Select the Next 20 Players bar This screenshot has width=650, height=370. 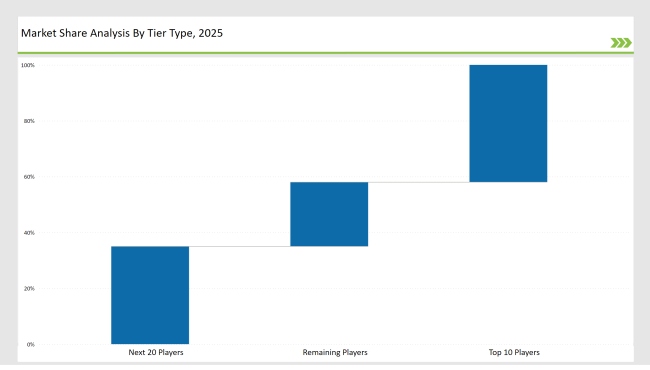click(150, 295)
